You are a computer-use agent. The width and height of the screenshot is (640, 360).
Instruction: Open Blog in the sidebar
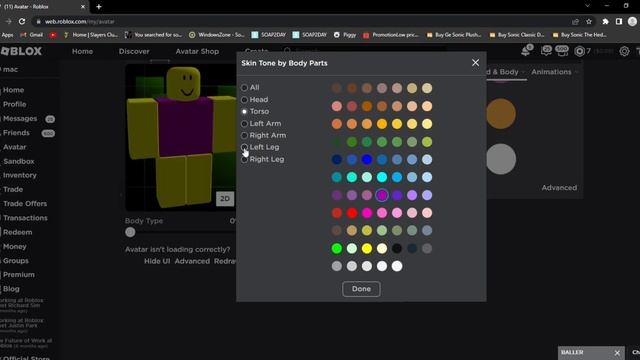tap(11, 289)
